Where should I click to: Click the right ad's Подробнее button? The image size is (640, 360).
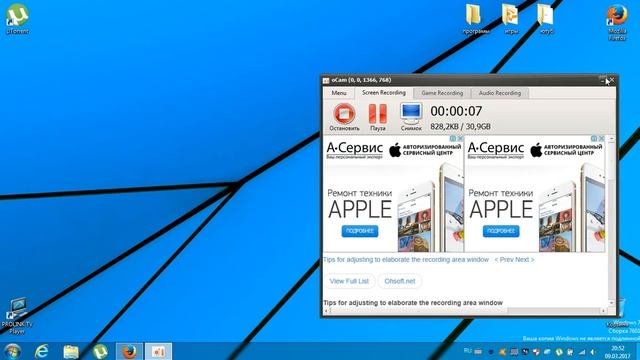501,231
